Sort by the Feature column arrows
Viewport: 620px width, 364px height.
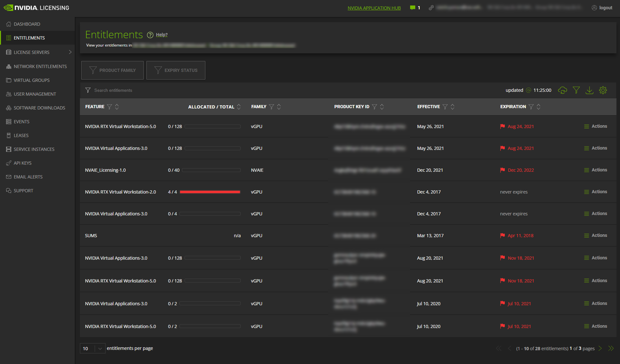(117, 107)
